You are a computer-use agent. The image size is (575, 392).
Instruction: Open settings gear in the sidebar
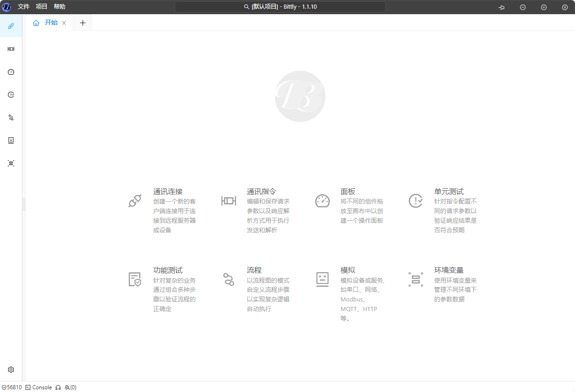[x=11, y=370]
